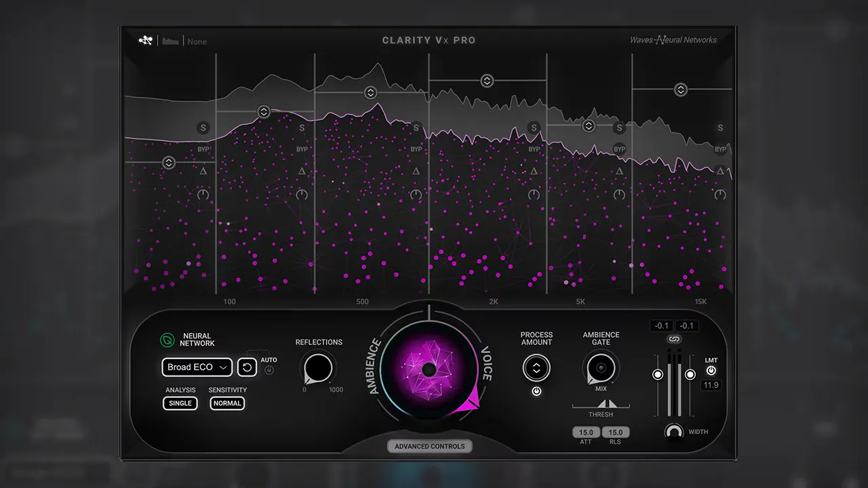
Task: Click the left output fader handle
Action: pyautogui.click(x=657, y=375)
